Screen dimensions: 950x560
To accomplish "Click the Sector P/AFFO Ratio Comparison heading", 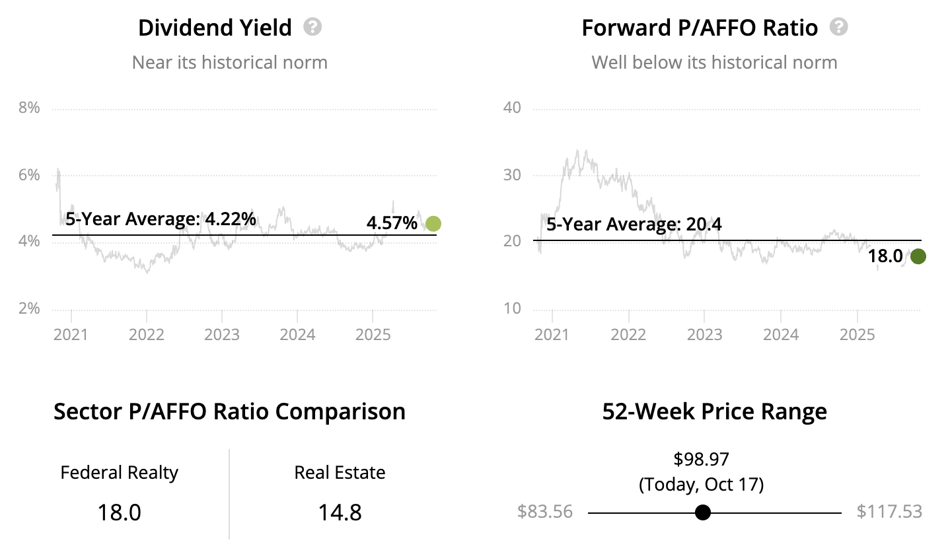I will click(229, 411).
